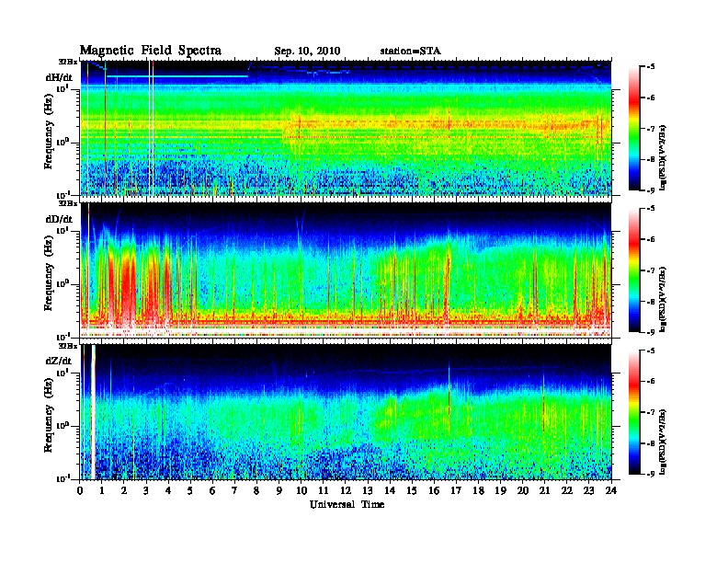Click the dH/dt spectrogram plot

click(346, 128)
